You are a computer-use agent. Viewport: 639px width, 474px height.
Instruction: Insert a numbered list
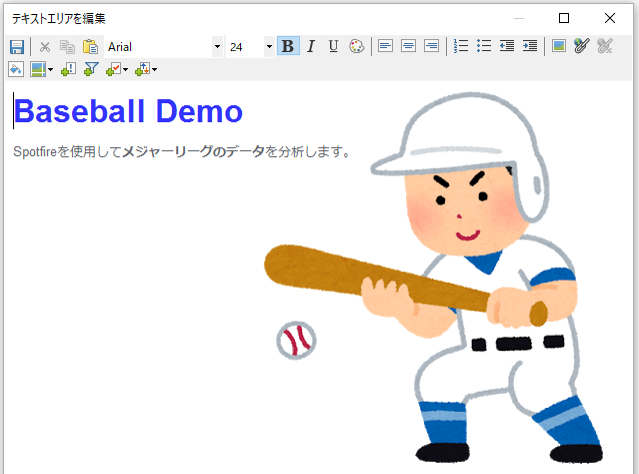(x=461, y=46)
